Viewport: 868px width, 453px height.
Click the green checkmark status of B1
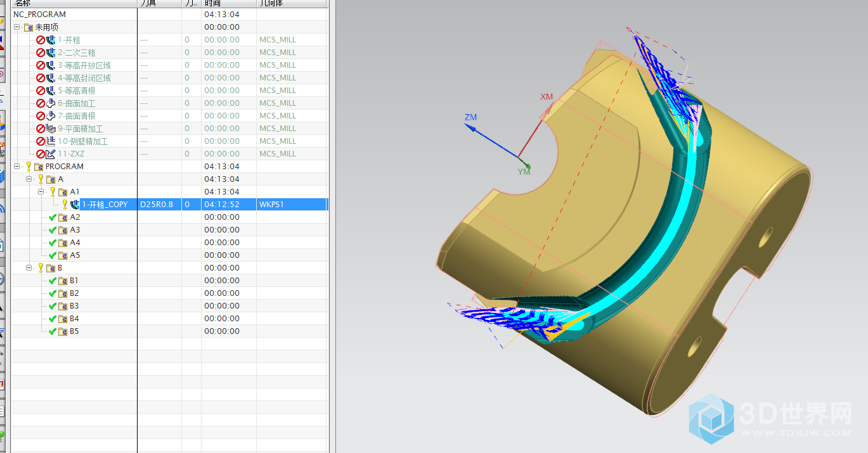click(x=53, y=281)
